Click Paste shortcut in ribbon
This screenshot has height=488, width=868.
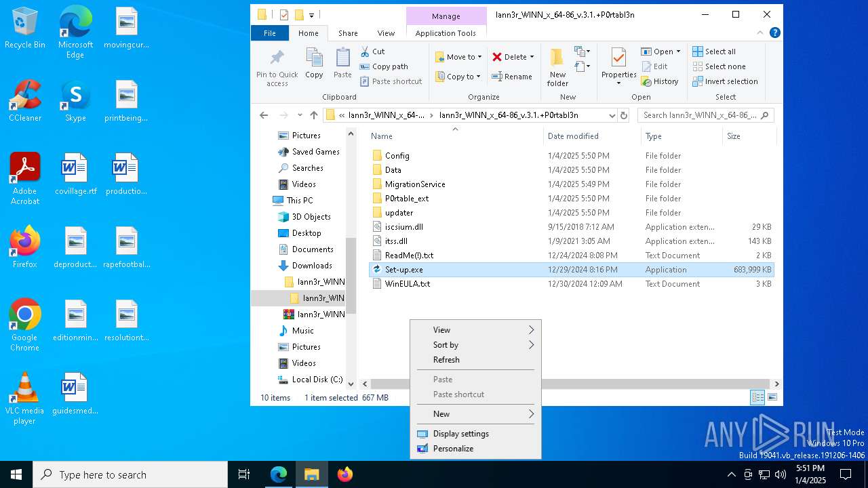coord(391,81)
